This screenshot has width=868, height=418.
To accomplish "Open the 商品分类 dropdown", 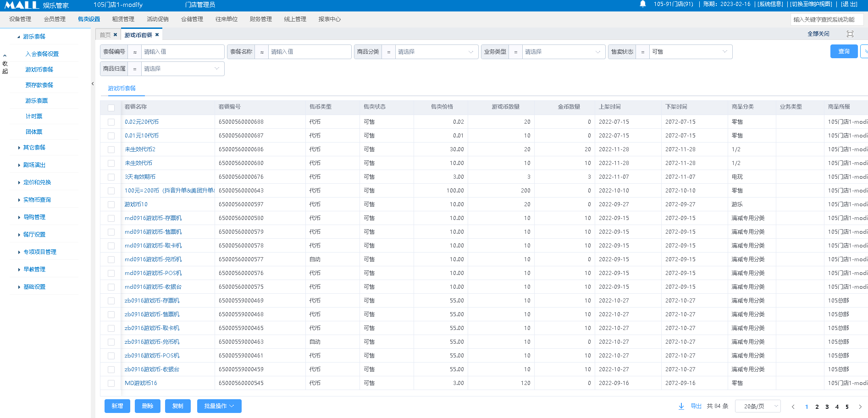I will (x=437, y=52).
